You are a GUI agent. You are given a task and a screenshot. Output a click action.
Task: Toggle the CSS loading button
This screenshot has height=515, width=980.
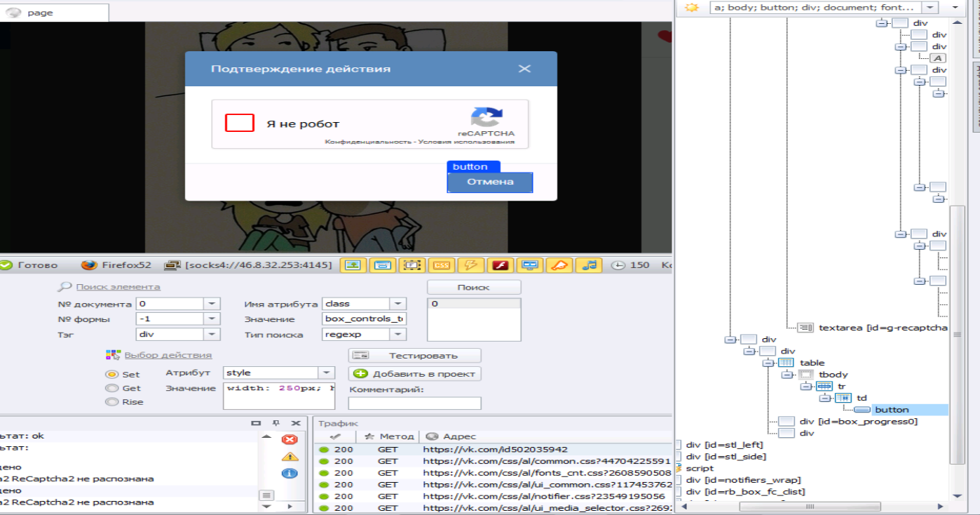click(x=442, y=265)
